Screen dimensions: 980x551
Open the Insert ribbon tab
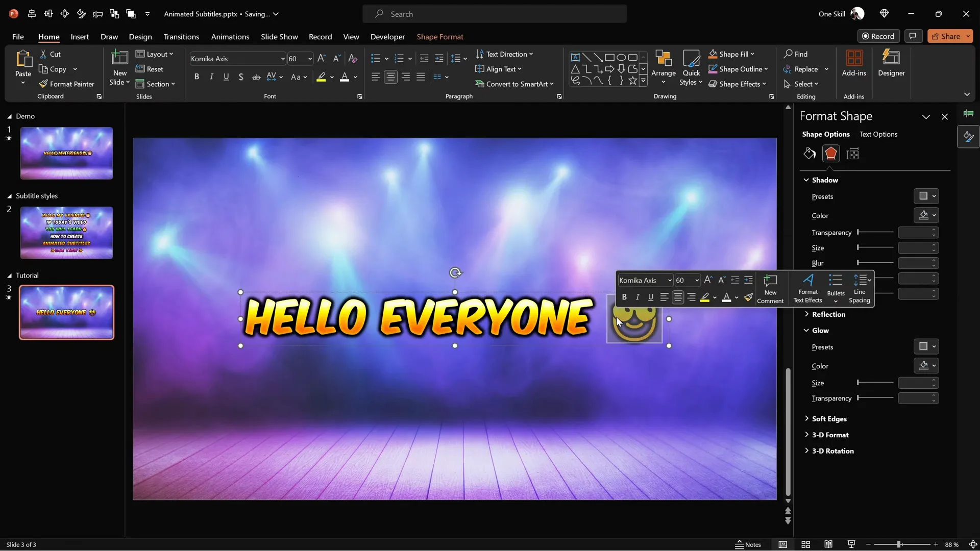click(80, 37)
